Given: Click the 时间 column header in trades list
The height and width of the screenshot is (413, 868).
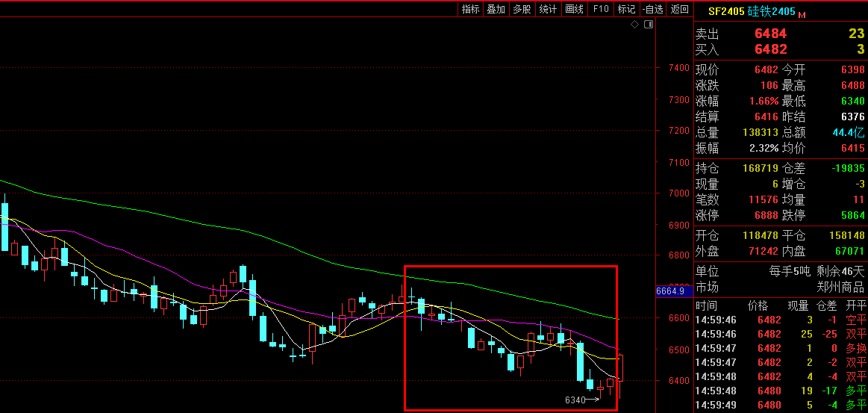Looking at the screenshot, I should (x=706, y=305).
